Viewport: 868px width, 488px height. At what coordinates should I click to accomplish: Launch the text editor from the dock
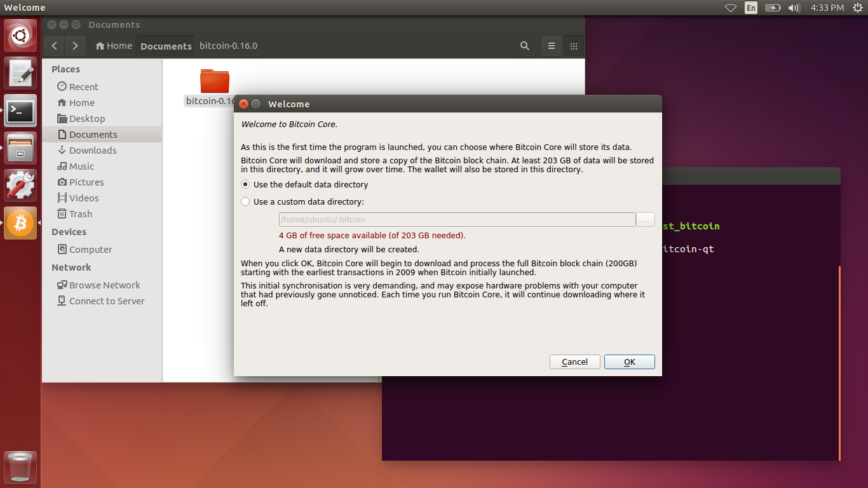20,73
